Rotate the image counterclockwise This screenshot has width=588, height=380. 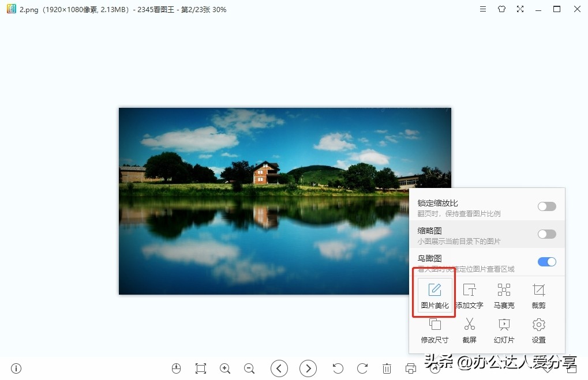(338, 368)
